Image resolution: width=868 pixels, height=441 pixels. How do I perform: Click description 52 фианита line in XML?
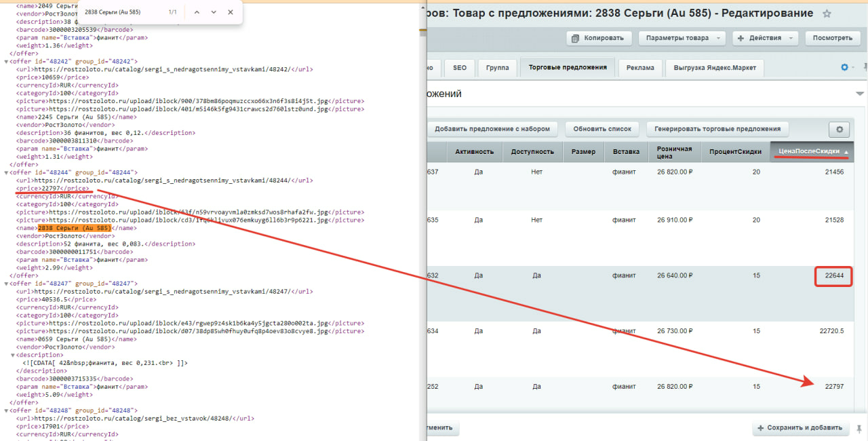pyautogui.click(x=106, y=244)
